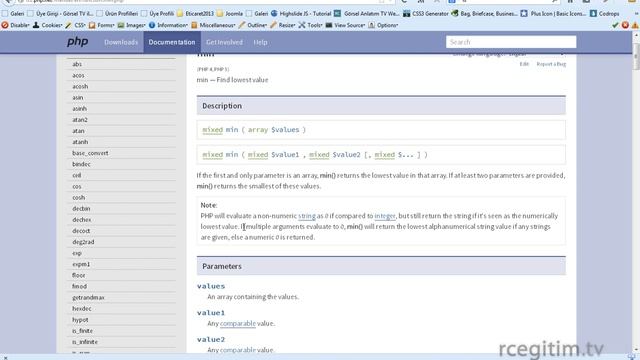
Task: Follow the 'string' link in the note
Action: tap(307, 216)
